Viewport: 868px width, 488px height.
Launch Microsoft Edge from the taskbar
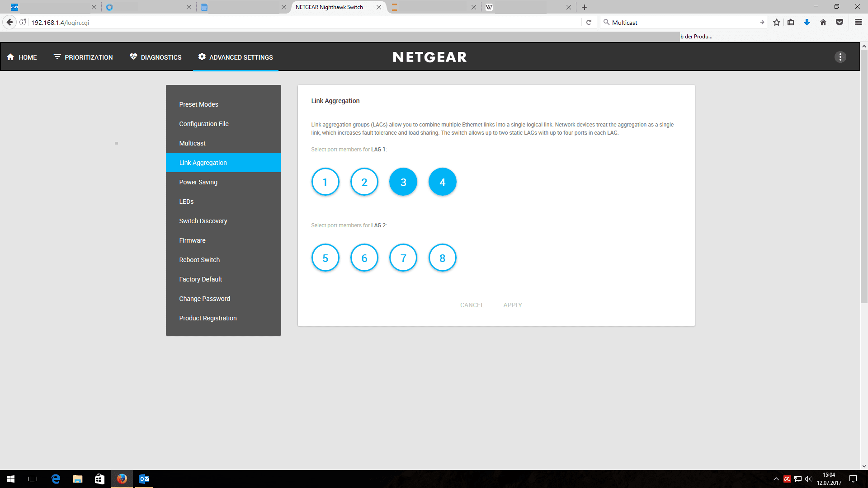coord(56,479)
